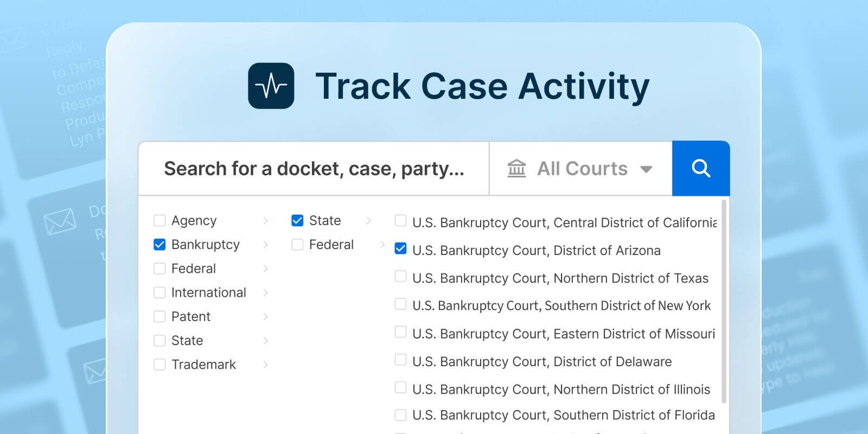Select U.S. Bankruptcy Court, District of Delaware
The height and width of the screenshot is (434, 868).
(542, 361)
